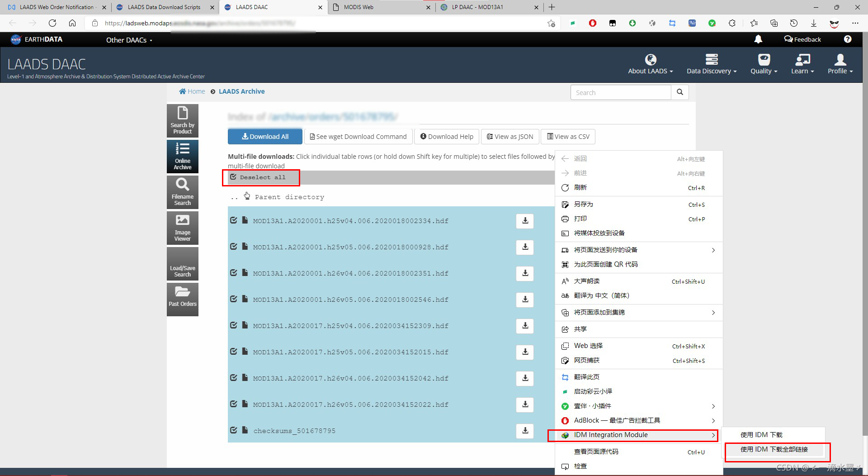This screenshot has height=476, width=868.
Task: Select 刷新 from the context menu
Action: pos(638,188)
